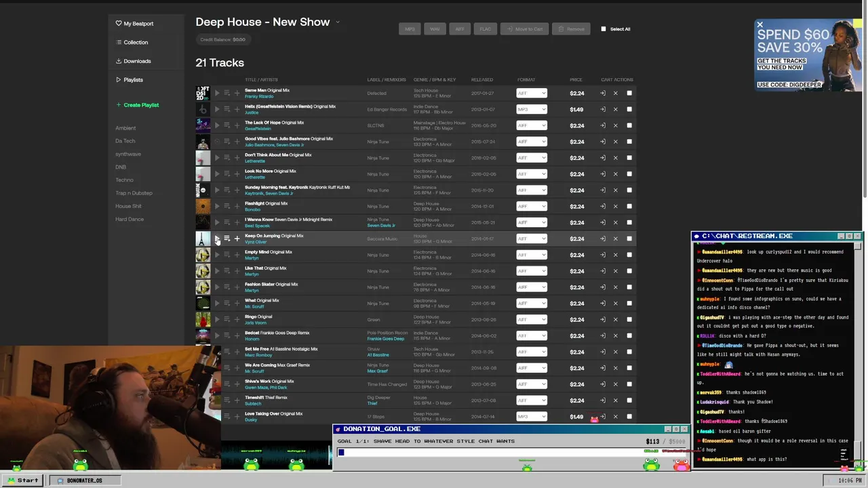Select checkbox for 'Same Man' row

point(629,93)
